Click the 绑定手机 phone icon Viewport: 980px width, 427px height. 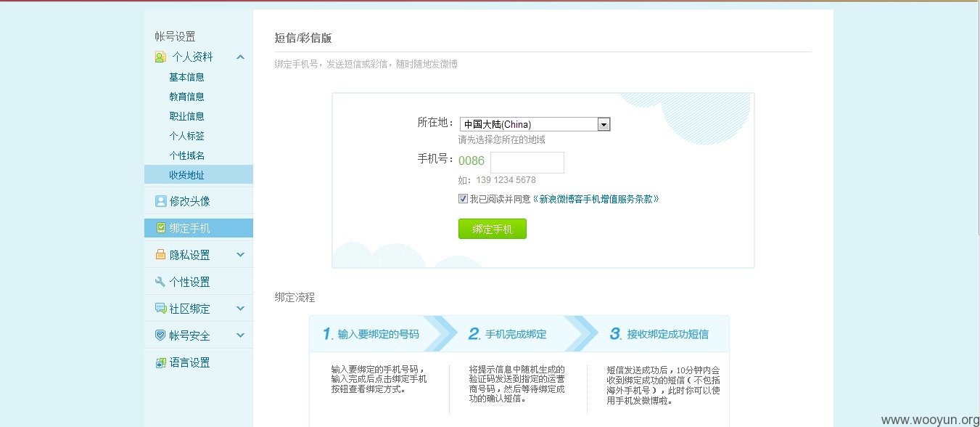point(160,228)
